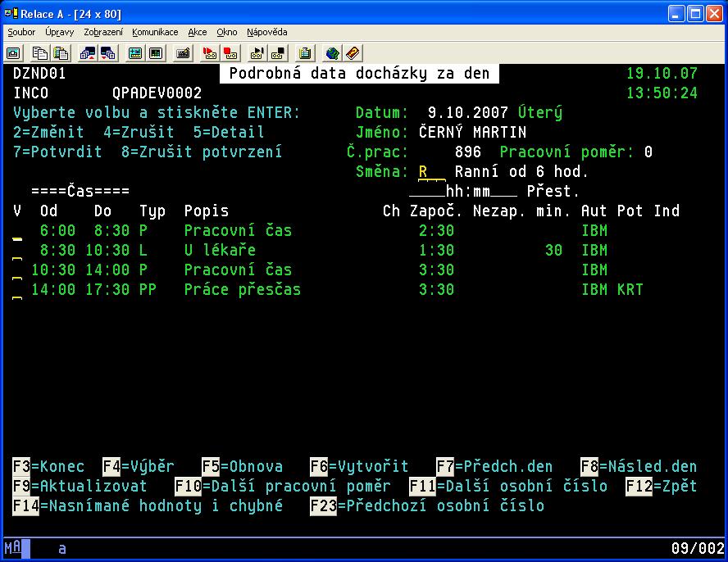Click the orange tag icon at toolbar end
Image resolution: width=728 pixels, height=562 pixels.
353,53
